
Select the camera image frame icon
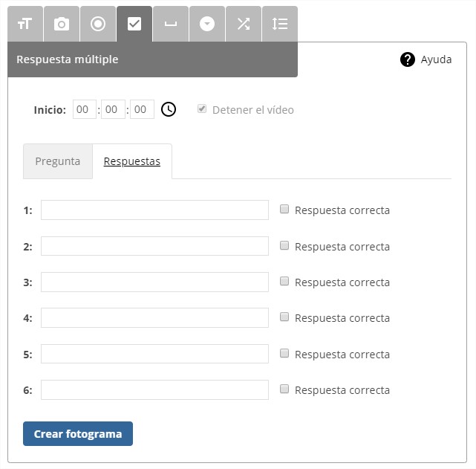[x=62, y=24]
